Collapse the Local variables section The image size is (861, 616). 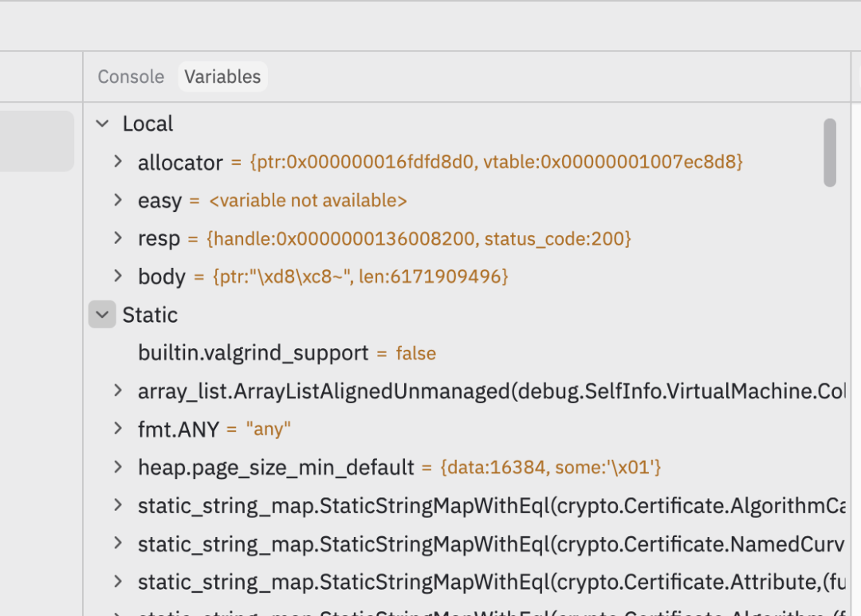102,124
